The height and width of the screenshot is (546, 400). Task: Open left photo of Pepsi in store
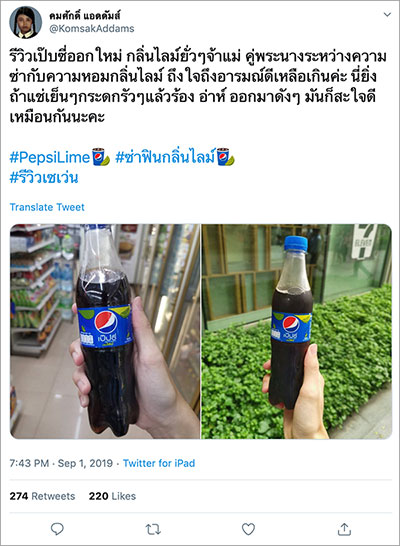point(105,331)
